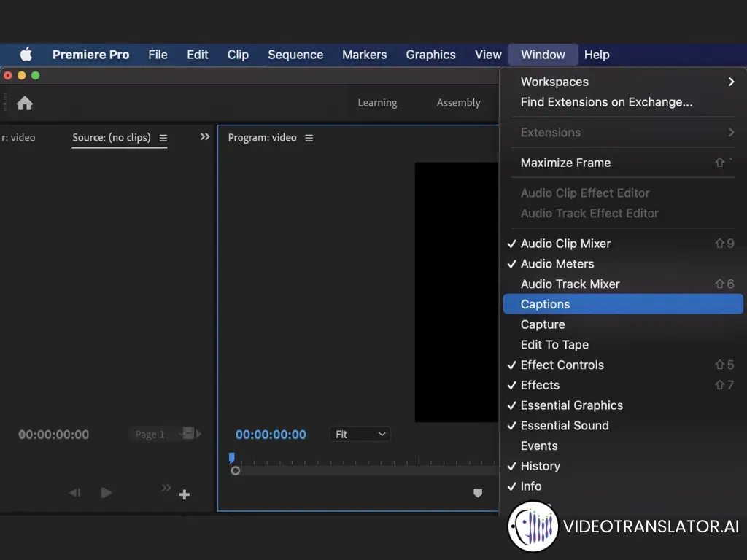Open the Capture panel

[623, 324]
